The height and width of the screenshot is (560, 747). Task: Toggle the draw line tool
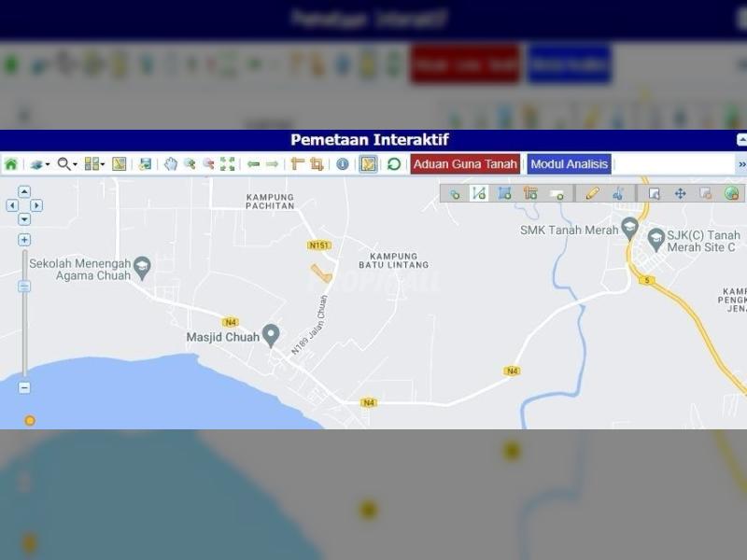tap(479, 193)
